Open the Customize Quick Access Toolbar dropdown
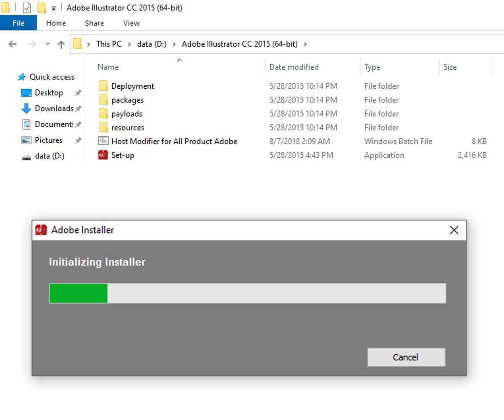This screenshot has height=420, width=504. pyautogui.click(x=54, y=8)
